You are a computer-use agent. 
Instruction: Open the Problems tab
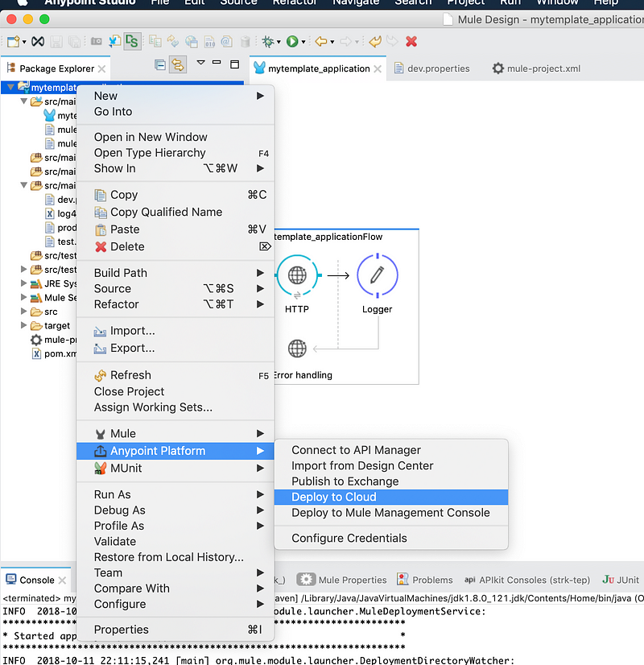tap(425, 580)
